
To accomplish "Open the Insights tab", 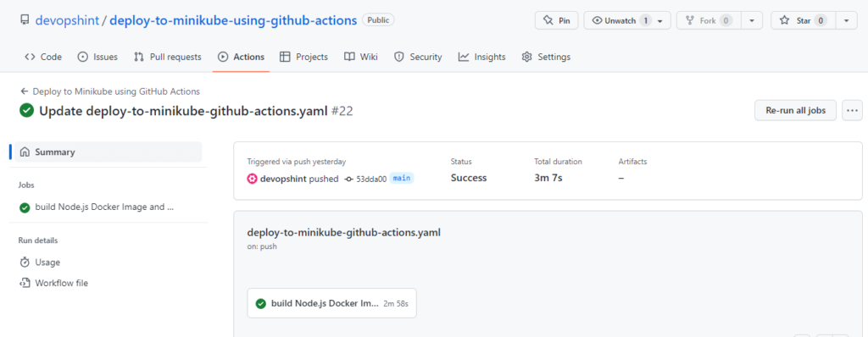I will pyautogui.click(x=481, y=57).
